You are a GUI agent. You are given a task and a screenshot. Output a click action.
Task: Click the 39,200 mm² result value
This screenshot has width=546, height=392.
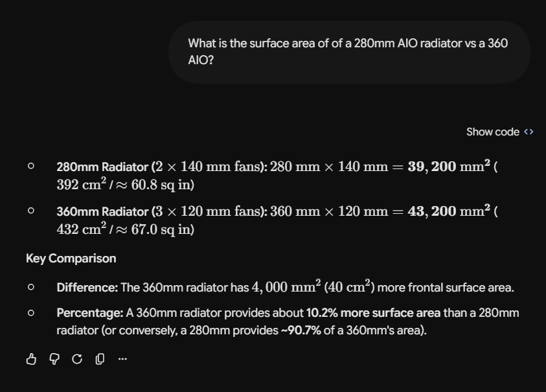coord(449,166)
